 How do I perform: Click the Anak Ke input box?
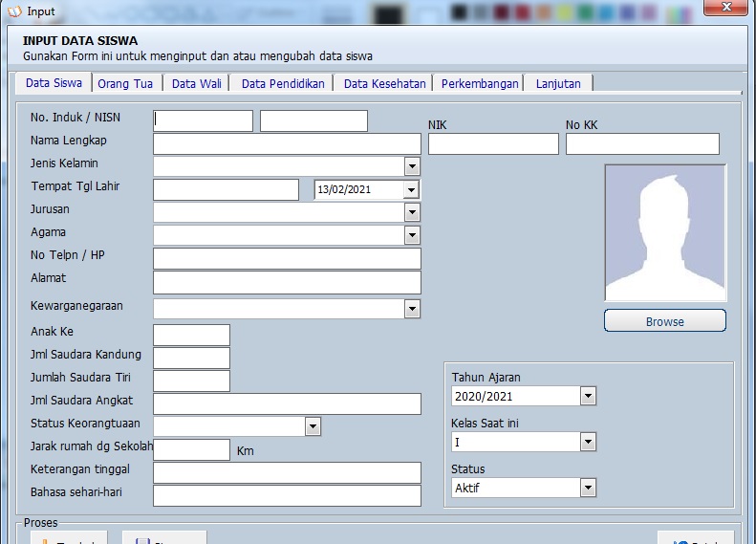tap(191, 336)
